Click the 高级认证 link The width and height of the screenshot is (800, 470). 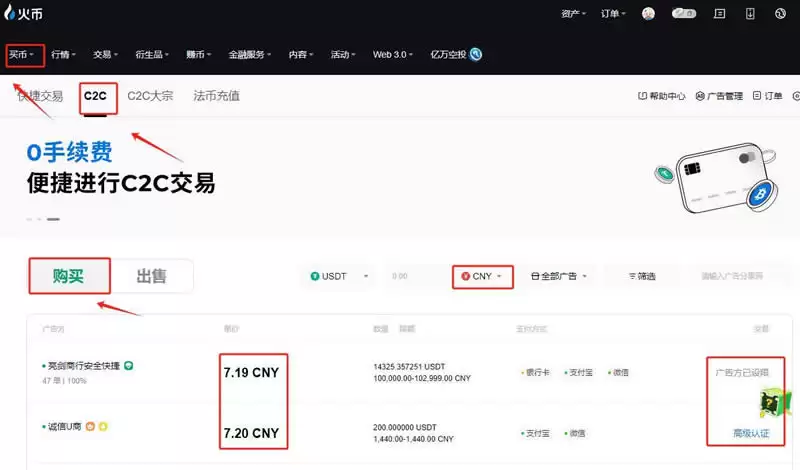(x=751, y=433)
